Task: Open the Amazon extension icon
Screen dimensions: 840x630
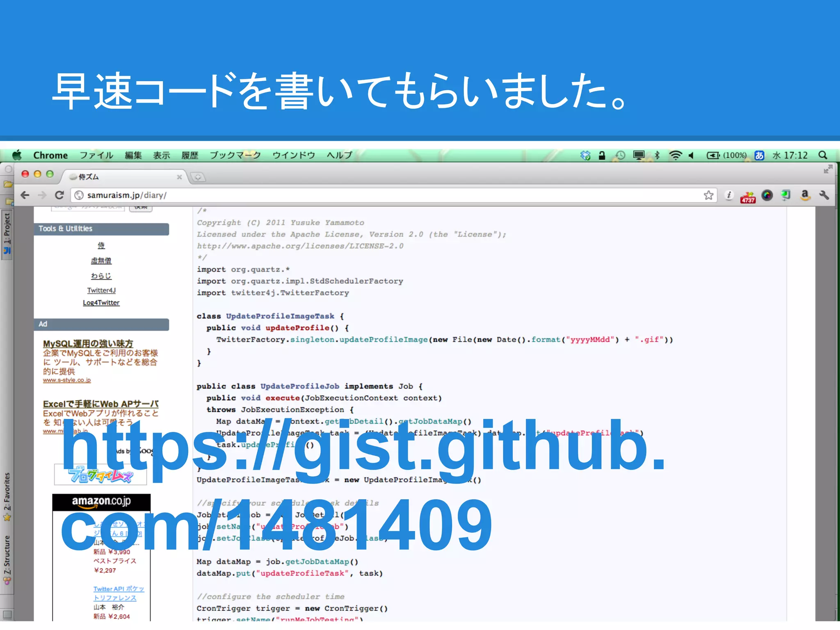Action: (805, 195)
